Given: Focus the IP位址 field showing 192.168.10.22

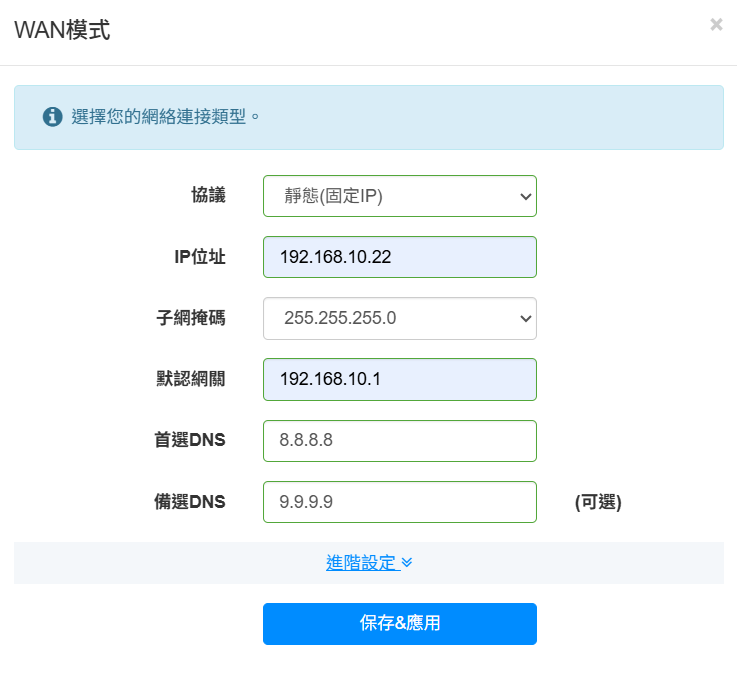Looking at the screenshot, I should point(400,257).
